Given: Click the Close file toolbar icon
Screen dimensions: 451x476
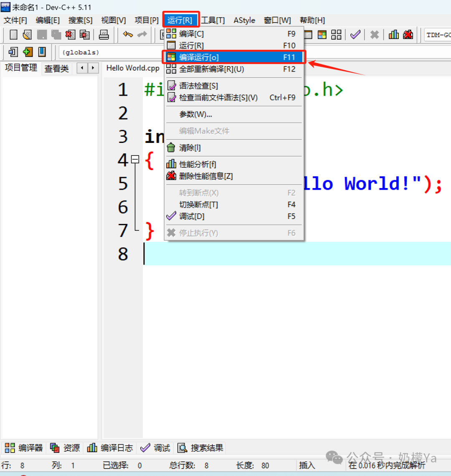Looking at the screenshot, I should click(x=70, y=35).
